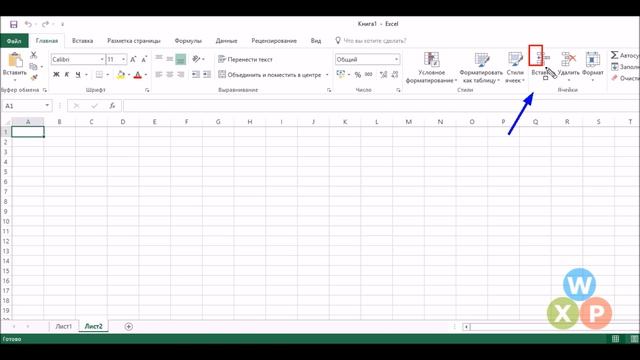Viewport: 640px width, 360px height.
Task: Open the borders dropdown arrow
Action: coord(108,75)
